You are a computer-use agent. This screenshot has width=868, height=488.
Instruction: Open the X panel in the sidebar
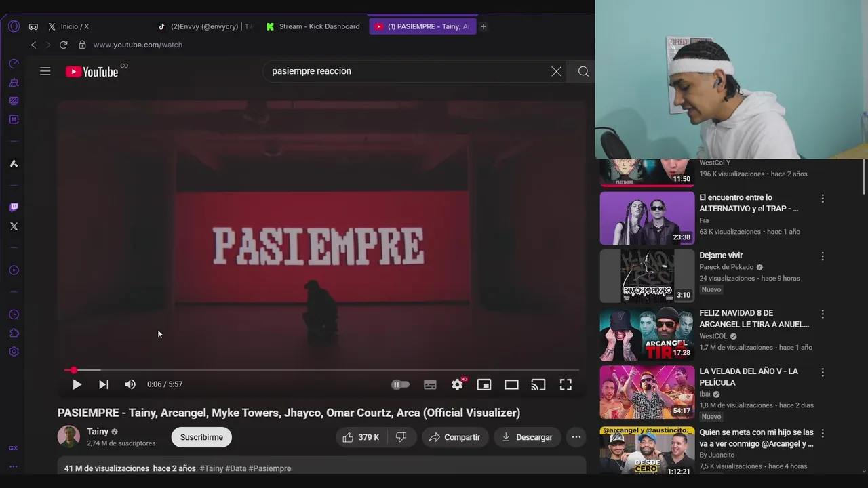14,226
